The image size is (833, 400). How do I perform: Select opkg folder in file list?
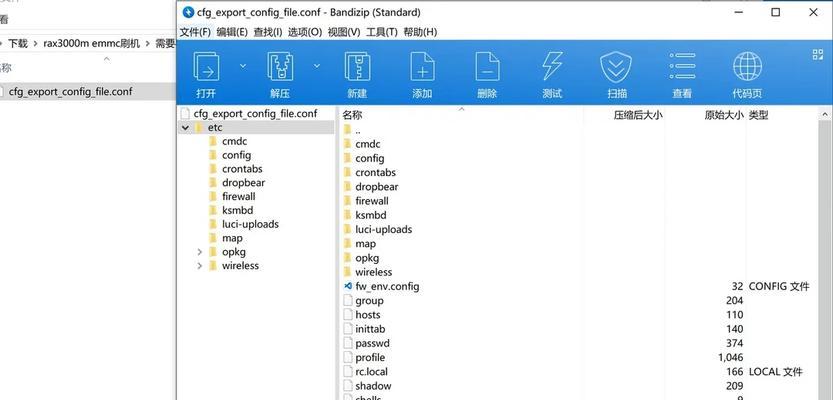coord(367,258)
